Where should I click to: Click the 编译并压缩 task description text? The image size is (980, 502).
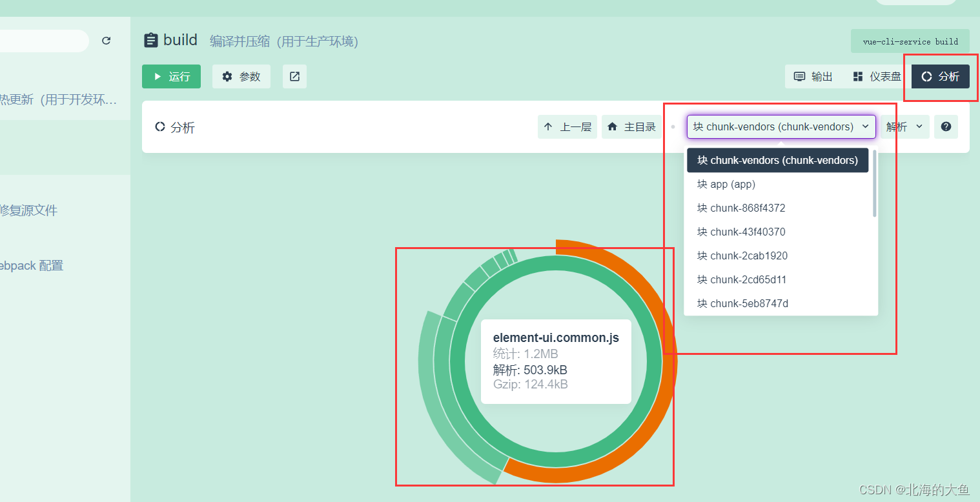pos(284,41)
